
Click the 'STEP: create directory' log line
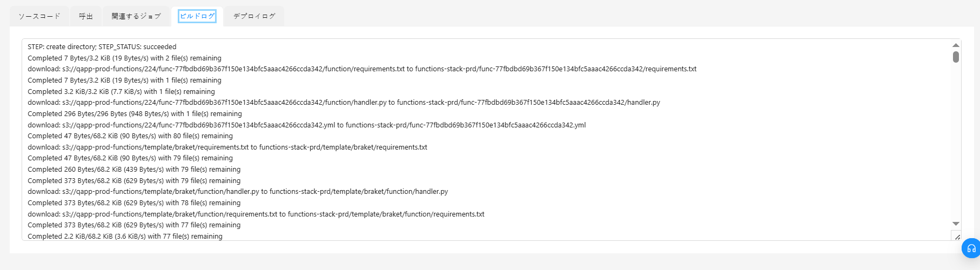102,47
